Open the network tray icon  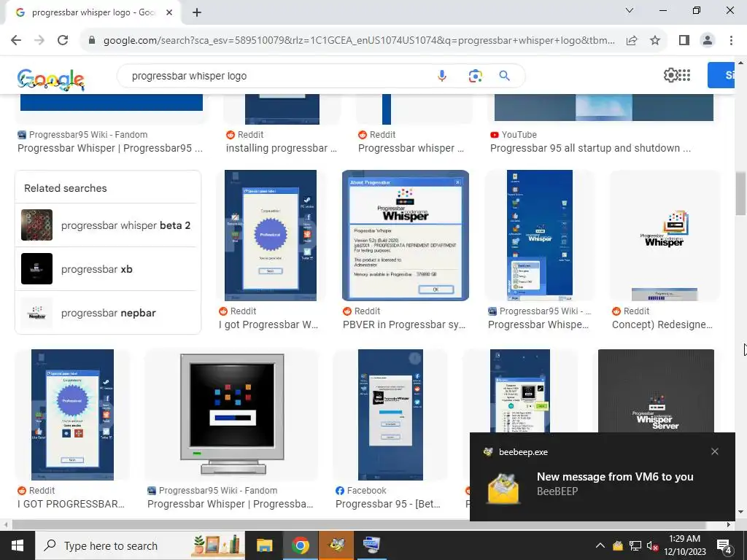pos(635,545)
